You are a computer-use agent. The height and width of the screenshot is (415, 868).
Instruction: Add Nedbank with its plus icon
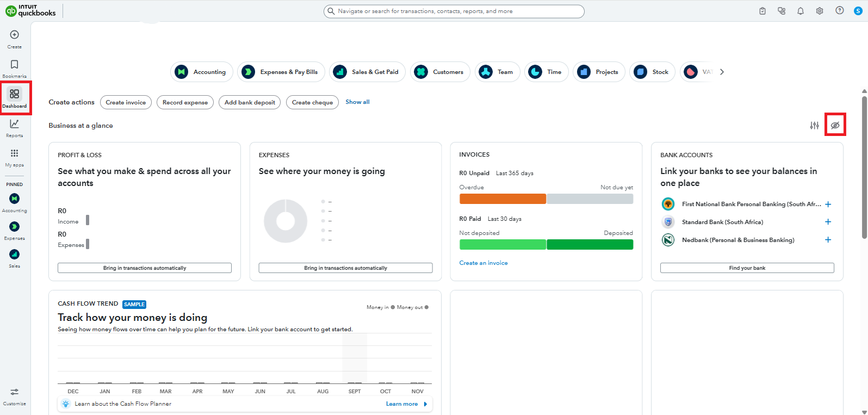[828, 240]
